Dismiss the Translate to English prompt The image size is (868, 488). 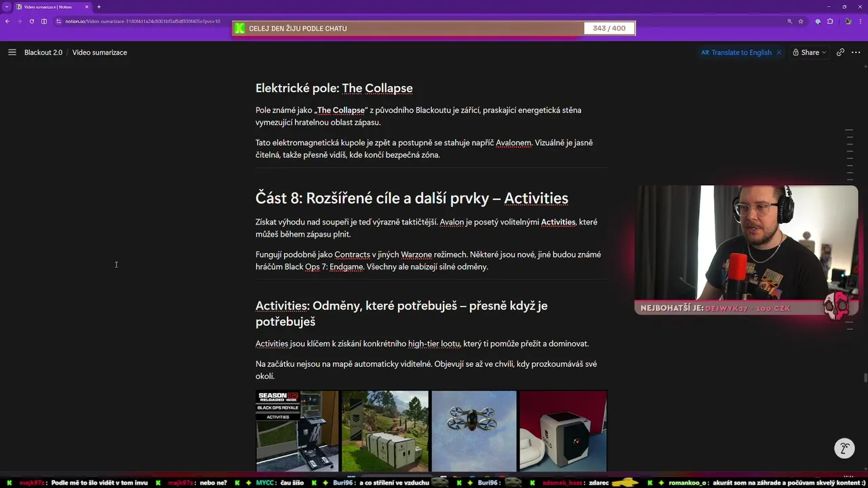point(778,52)
